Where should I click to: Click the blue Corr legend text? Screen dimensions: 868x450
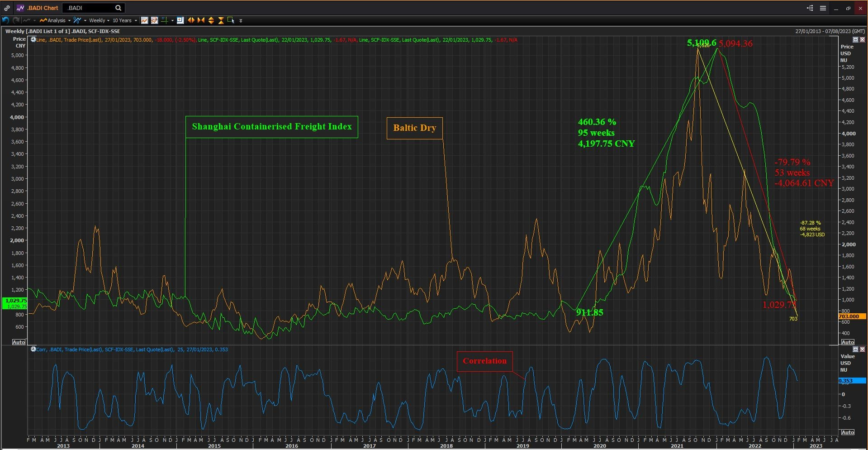tap(132, 349)
